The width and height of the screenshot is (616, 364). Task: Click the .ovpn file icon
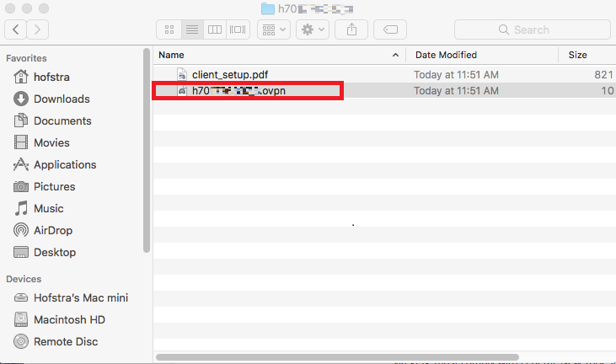click(x=182, y=91)
